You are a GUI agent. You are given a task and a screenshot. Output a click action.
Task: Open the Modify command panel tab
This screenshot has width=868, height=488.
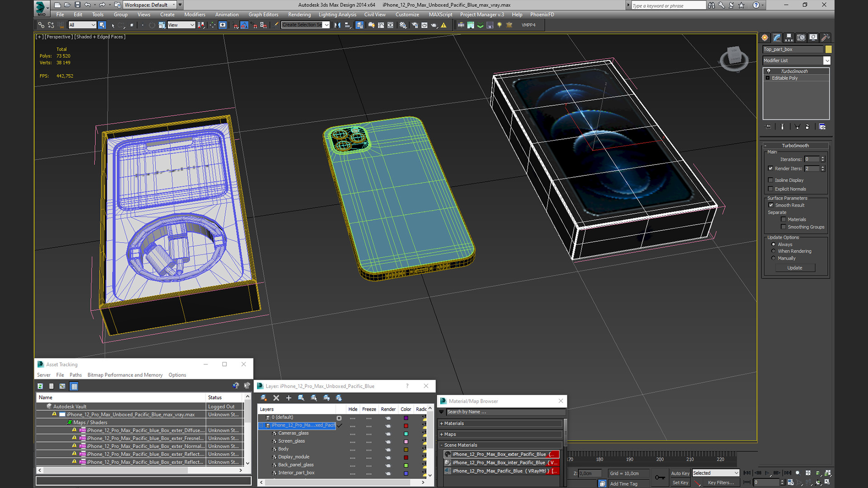(777, 38)
